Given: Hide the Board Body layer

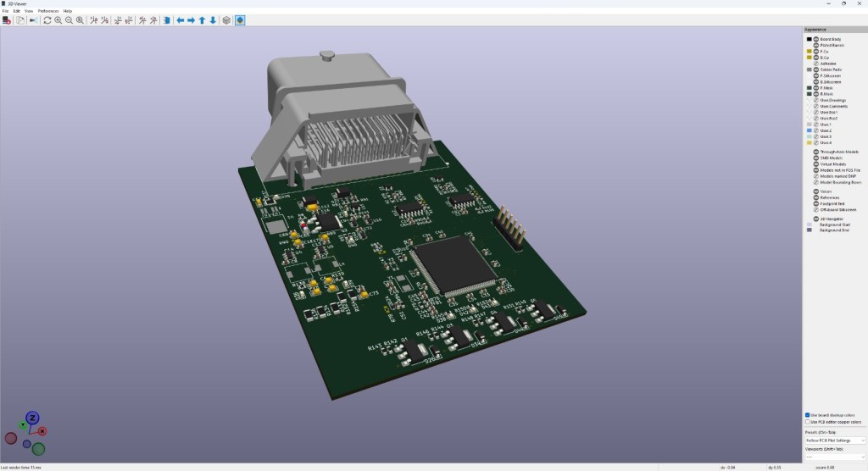Looking at the screenshot, I should [x=816, y=39].
